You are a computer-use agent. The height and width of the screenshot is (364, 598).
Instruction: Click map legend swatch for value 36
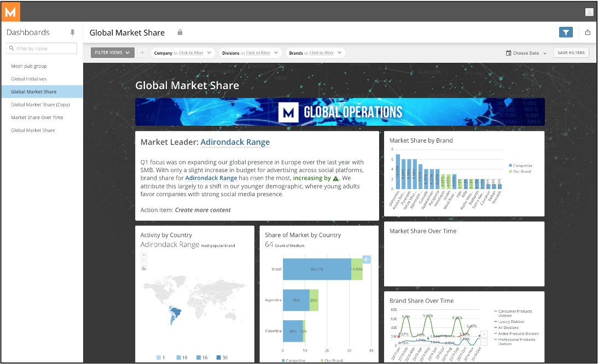(x=218, y=357)
